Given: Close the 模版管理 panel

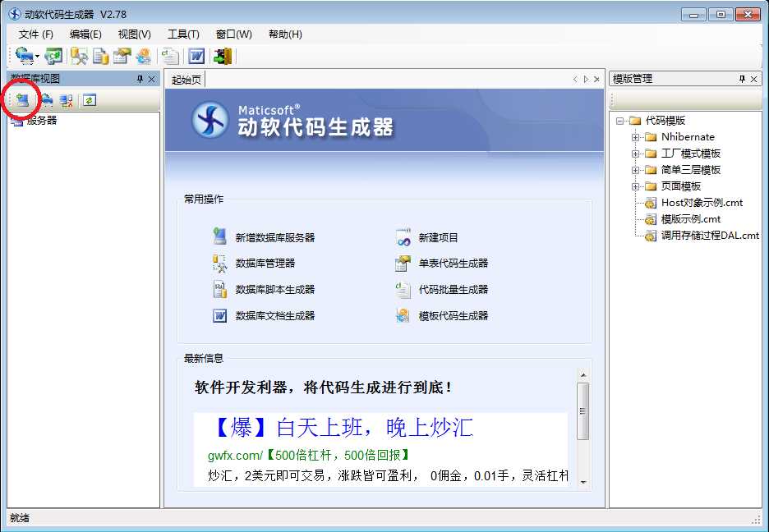Looking at the screenshot, I should tap(753, 79).
